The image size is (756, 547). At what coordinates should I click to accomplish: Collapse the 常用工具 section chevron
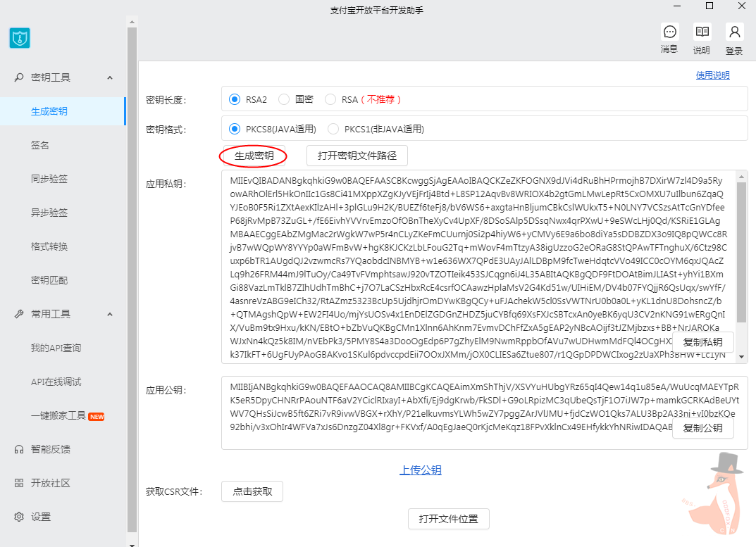110,314
